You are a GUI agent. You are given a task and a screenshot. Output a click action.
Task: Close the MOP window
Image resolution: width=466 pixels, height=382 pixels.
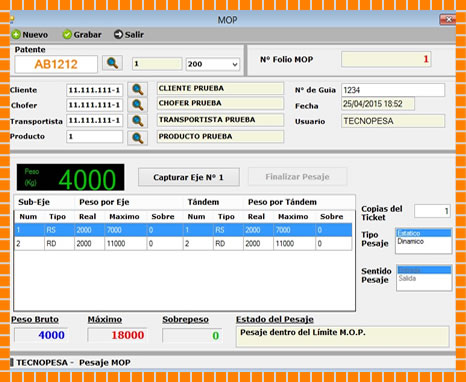coord(447,20)
